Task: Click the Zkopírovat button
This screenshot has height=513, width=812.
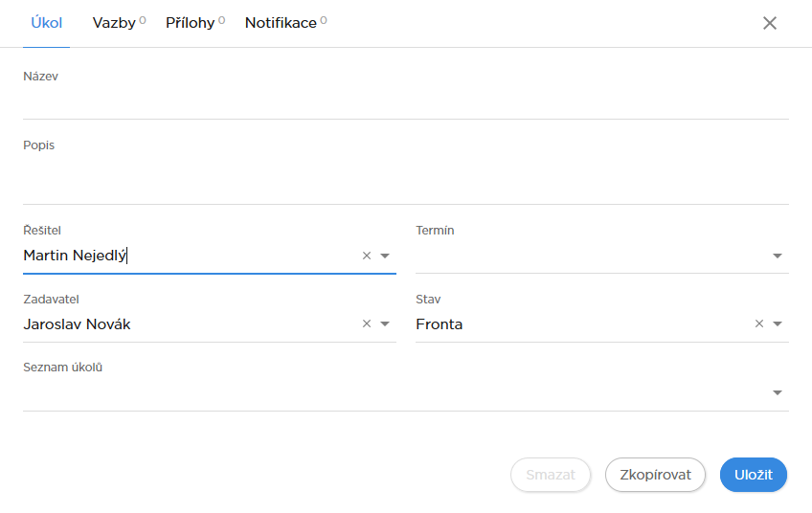Action: click(x=655, y=475)
